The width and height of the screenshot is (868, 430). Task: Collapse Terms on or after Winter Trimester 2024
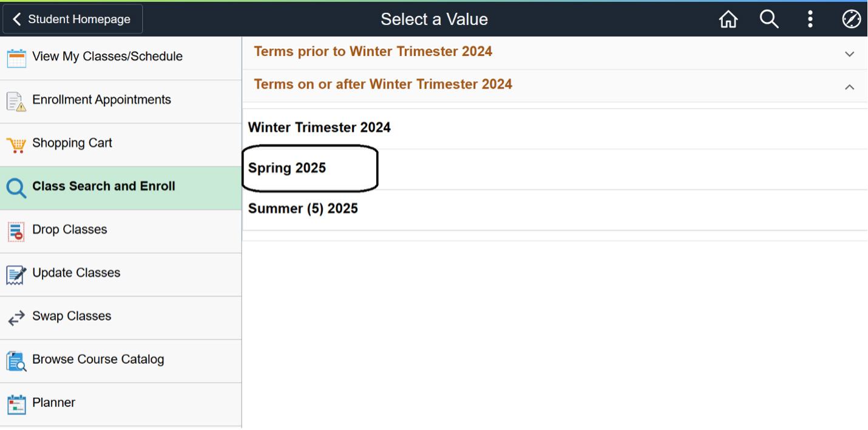[x=849, y=87]
